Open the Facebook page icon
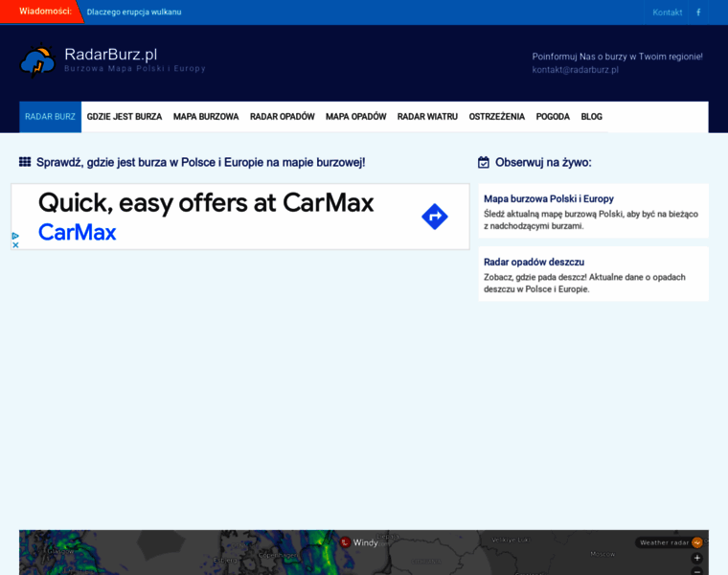Screen dimensions: 728x575 (x=698, y=12)
